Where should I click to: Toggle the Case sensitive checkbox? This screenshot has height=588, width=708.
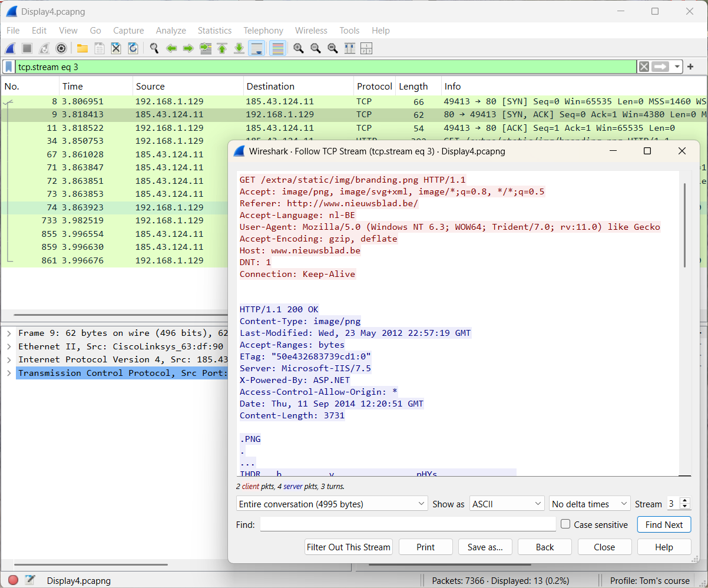[565, 524]
